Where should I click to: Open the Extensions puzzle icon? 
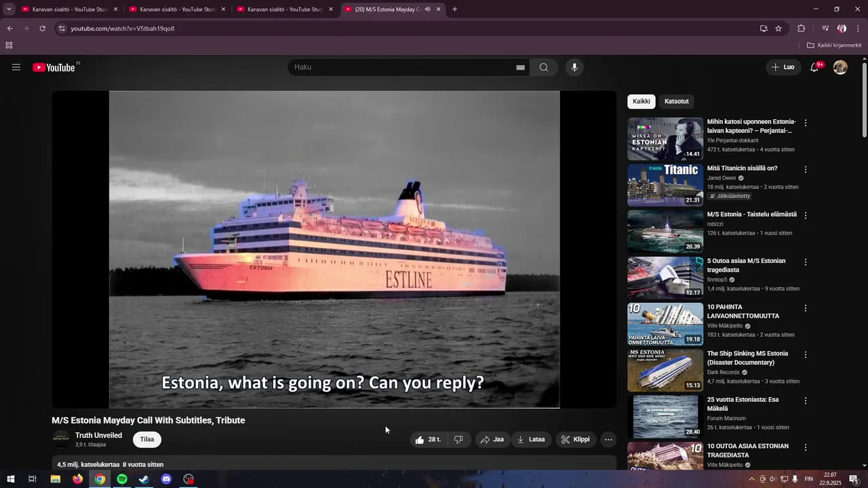tap(801, 28)
